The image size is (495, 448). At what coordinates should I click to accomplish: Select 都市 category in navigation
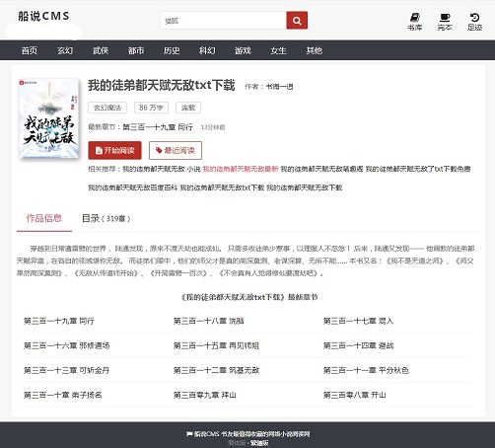(x=136, y=50)
